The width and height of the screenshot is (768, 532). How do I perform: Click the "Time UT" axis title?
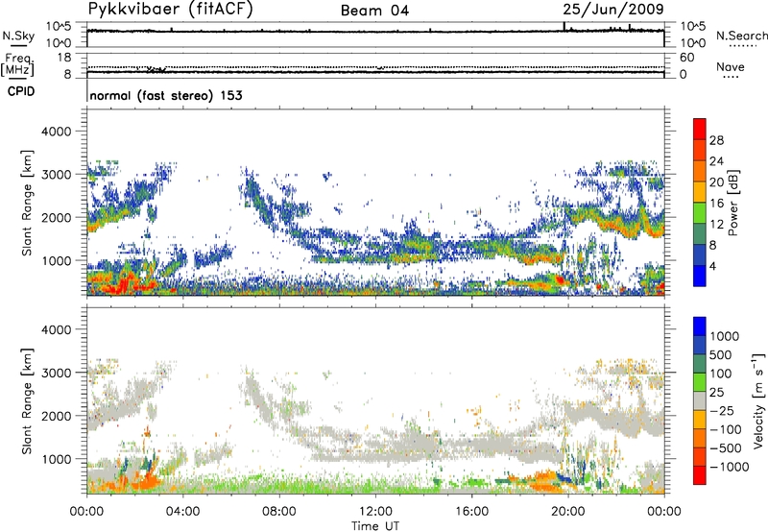click(x=375, y=526)
